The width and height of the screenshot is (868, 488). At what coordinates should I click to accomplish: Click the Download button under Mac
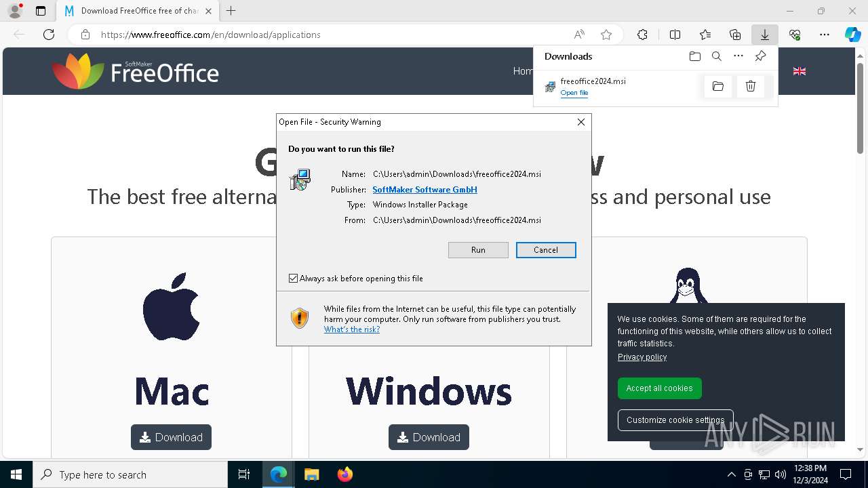pos(171,437)
